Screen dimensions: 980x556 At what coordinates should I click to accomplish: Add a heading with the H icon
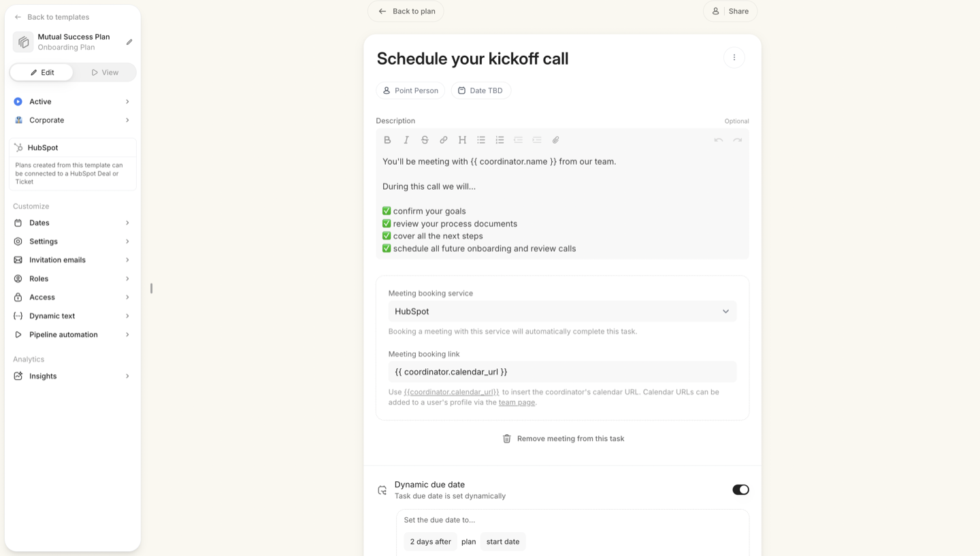coord(462,140)
